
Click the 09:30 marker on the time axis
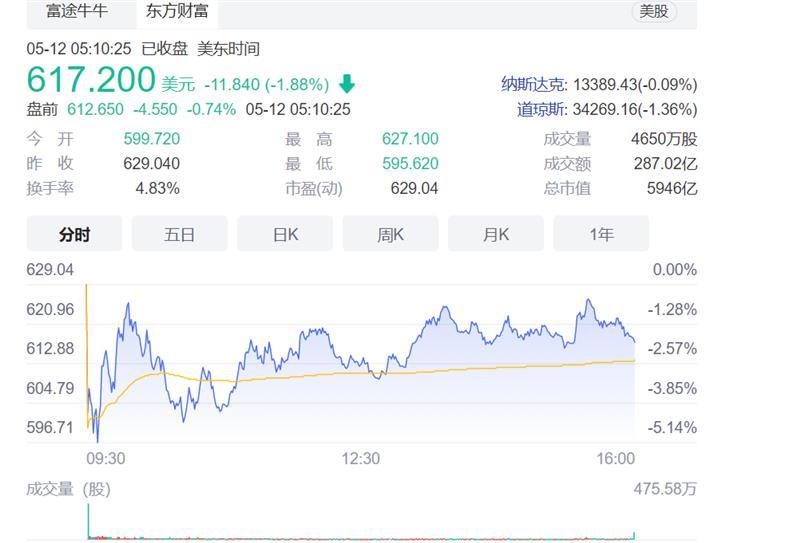tap(106, 458)
